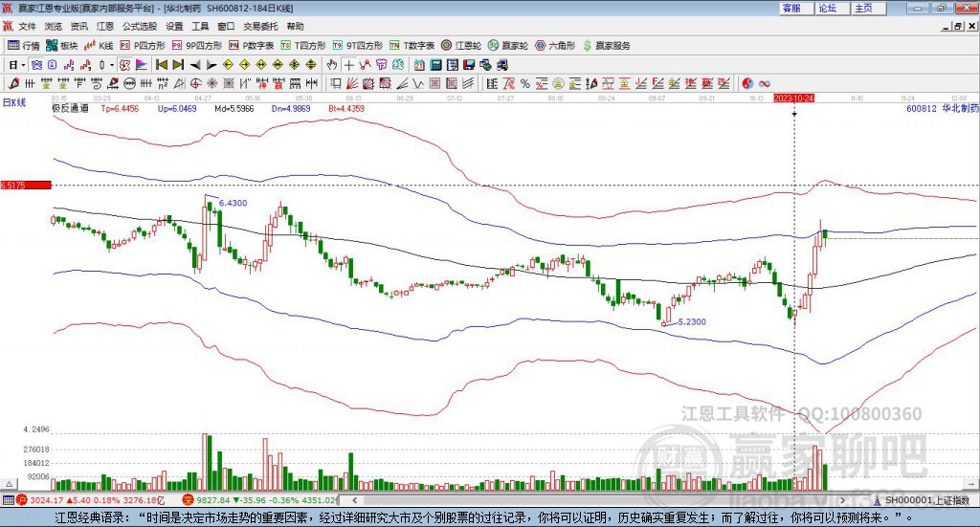This screenshot has height=527, width=980.
Task: Open the 行情 quotes view
Action: [23, 46]
